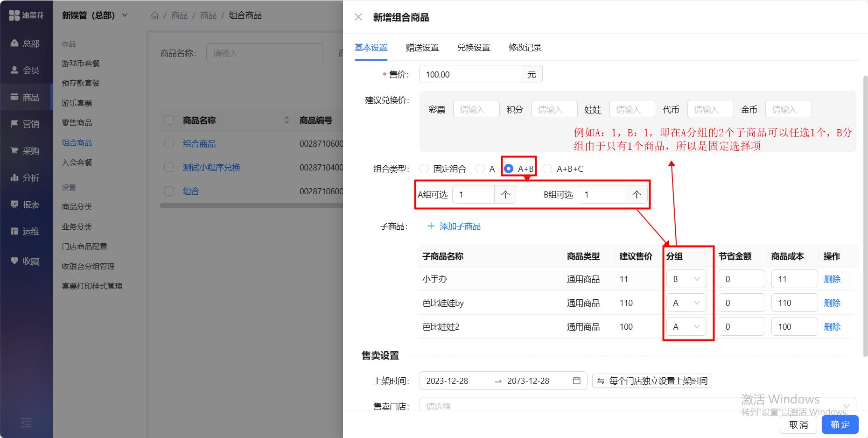Open 商品分类 settings menu item
The width and height of the screenshot is (868, 438).
[x=77, y=206]
